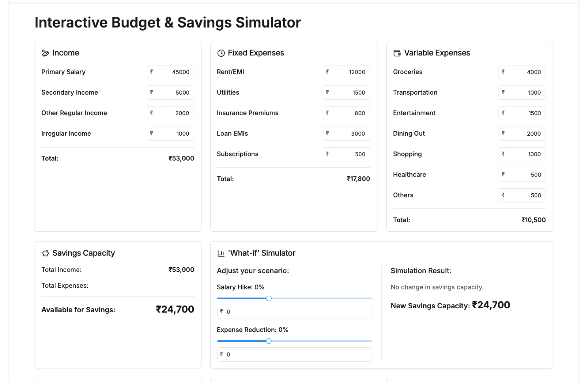Click the Secondary Income input box
This screenshot has height=382, width=588.
click(174, 92)
